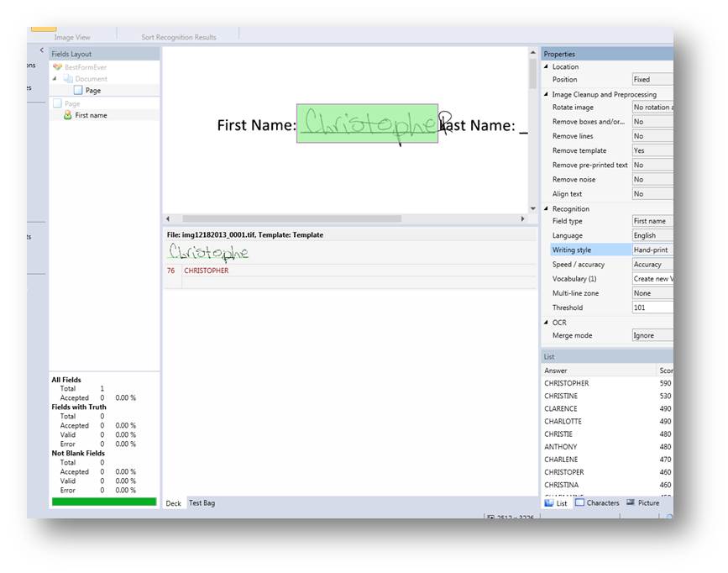Click the BestFormEver project icon
This screenshot has width=728, height=573.
57,66
